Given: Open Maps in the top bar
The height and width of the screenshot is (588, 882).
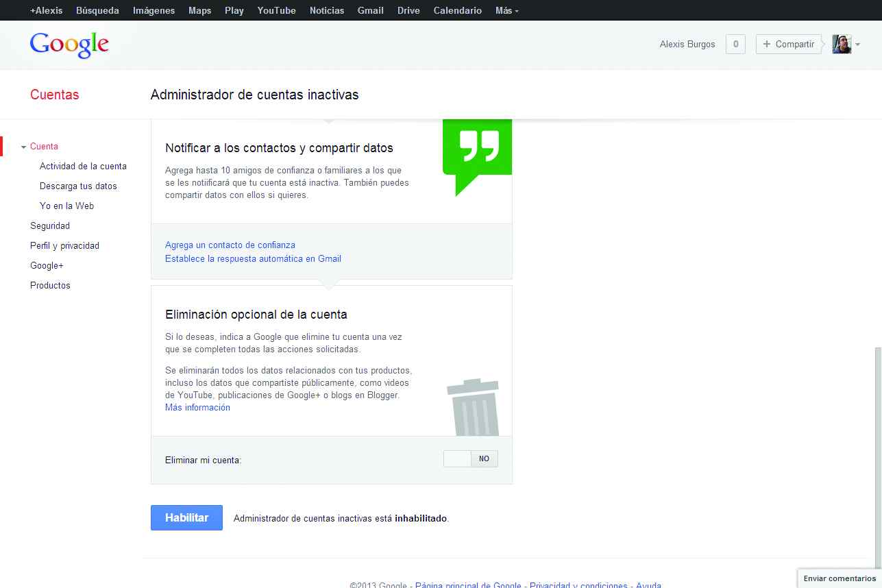Looking at the screenshot, I should pos(199,10).
